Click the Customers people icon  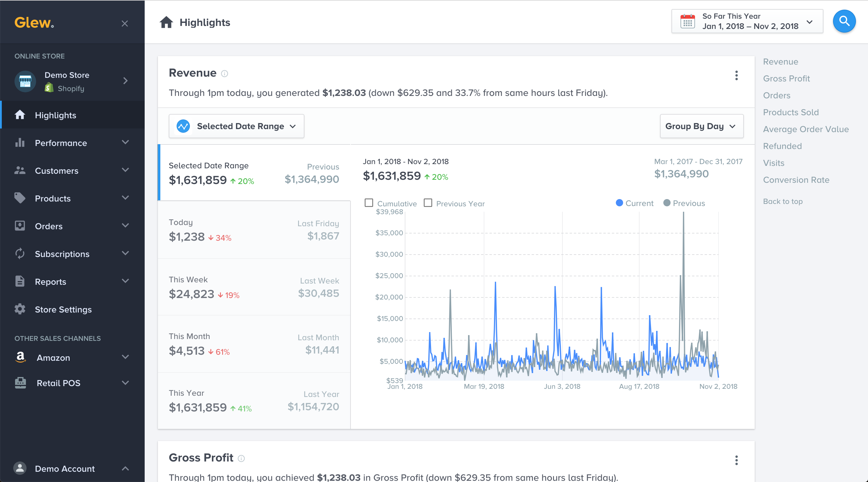tap(20, 170)
